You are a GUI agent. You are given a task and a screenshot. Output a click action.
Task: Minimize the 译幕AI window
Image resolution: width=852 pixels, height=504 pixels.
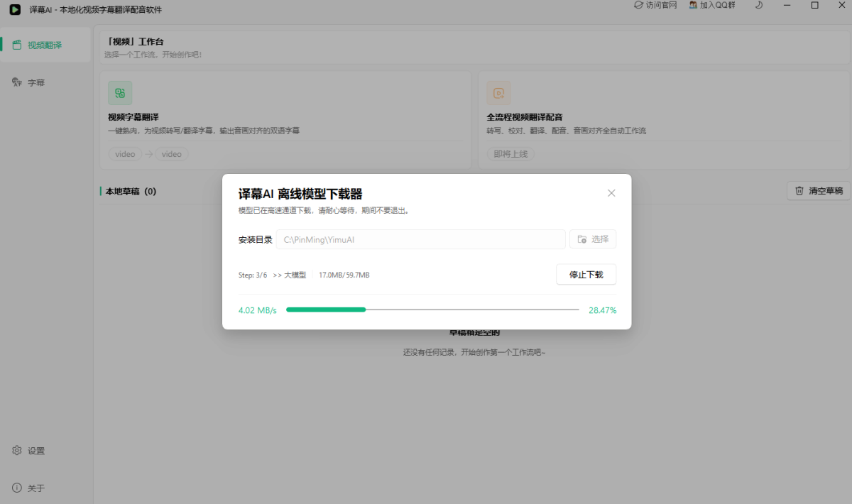click(786, 5)
